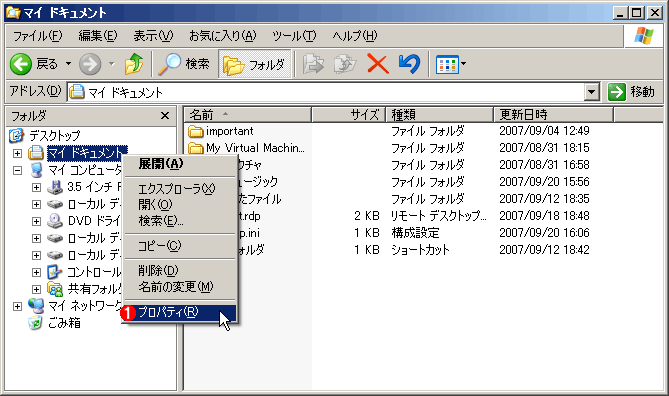This screenshot has width=669, height=396.
Task: Click the 3.5 inch floppy drive icon
Action: (55, 187)
